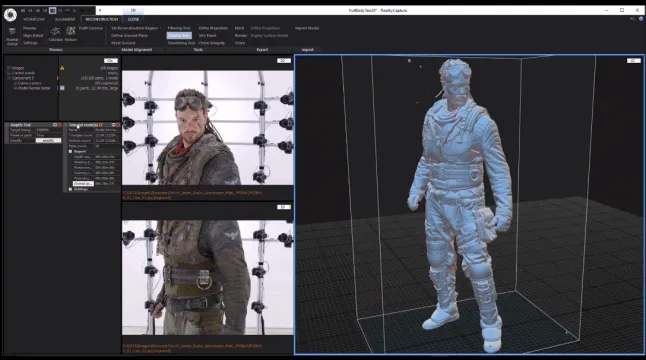Expand the Control points tree node
The height and width of the screenshot is (360, 646).
(9, 73)
